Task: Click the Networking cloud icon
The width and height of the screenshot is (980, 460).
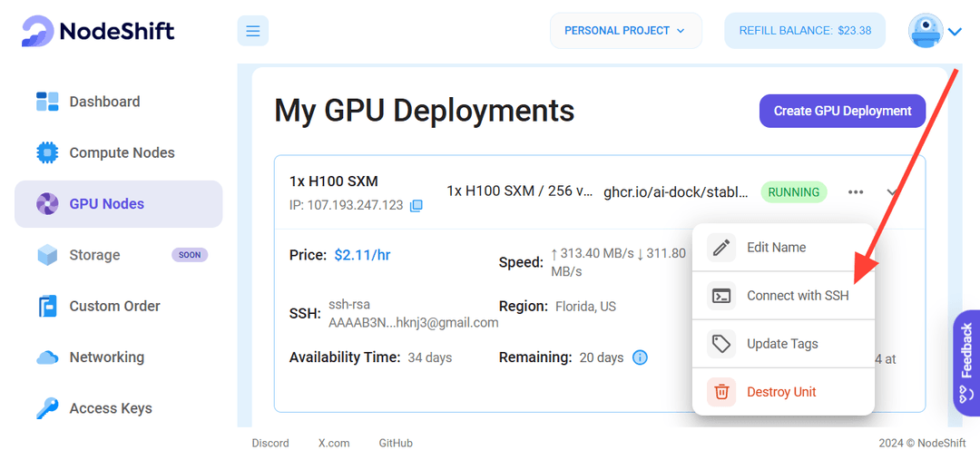Action: [47, 357]
